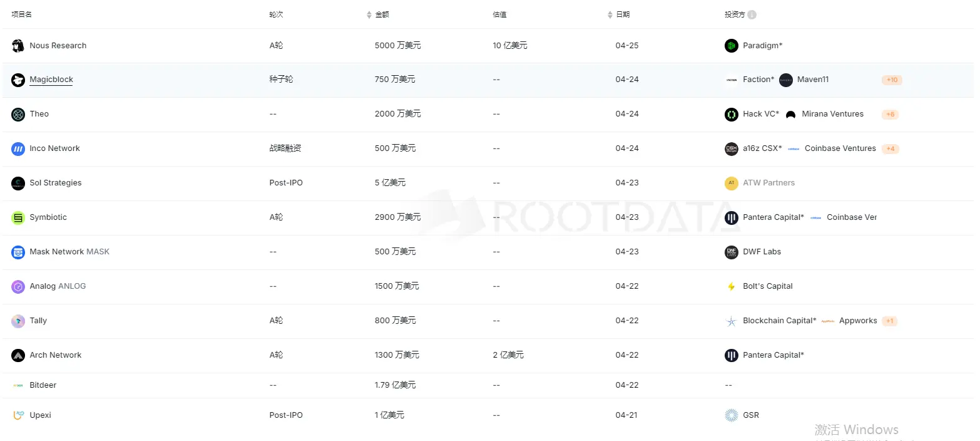Viewport: 980px width, 441px height.
Task: Click the GSR snowflake icon
Action: pyautogui.click(x=731, y=415)
